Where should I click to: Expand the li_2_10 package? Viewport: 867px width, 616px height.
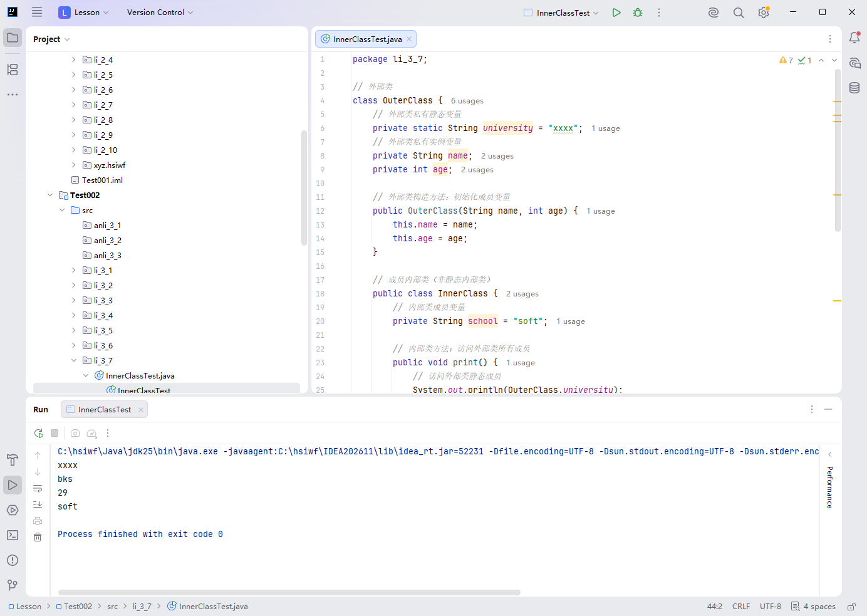click(74, 150)
